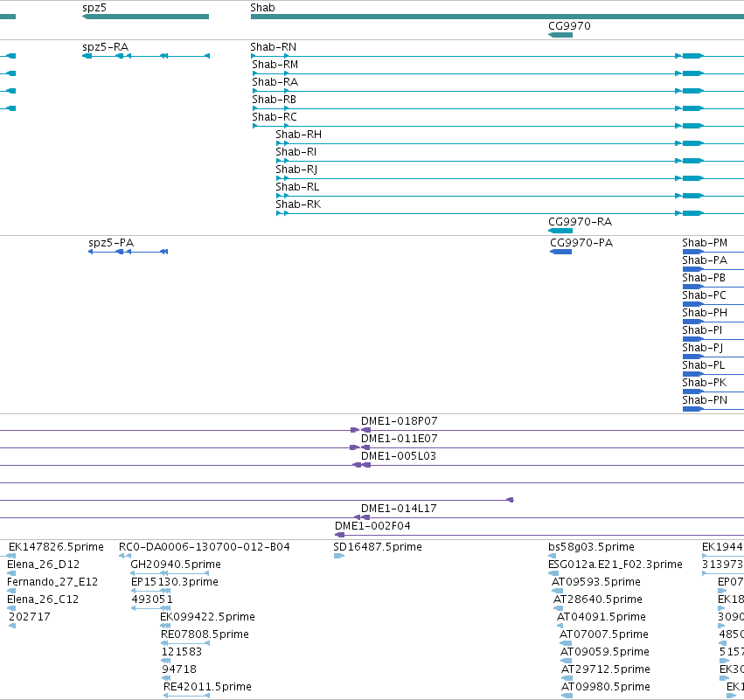Viewport: 744px width, 700px height.
Task: Choose the Shab-RK transcript label
Action: [298, 204]
